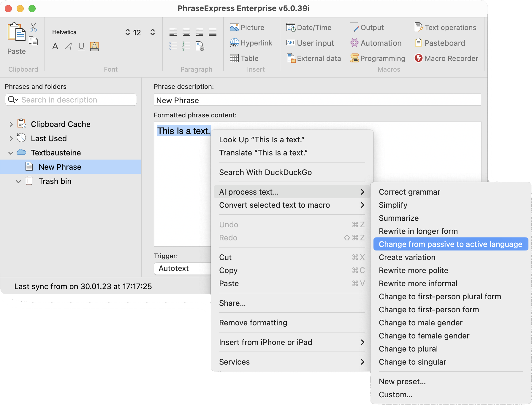Open Convert selected text to macro submenu
This screenshot has width=532, height=405.
pyautogui.click(x=292, y=205)
